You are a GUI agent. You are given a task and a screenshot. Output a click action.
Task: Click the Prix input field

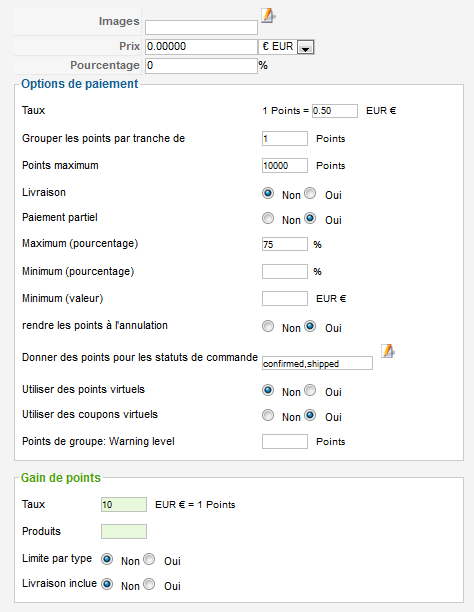tap(201, 46)
